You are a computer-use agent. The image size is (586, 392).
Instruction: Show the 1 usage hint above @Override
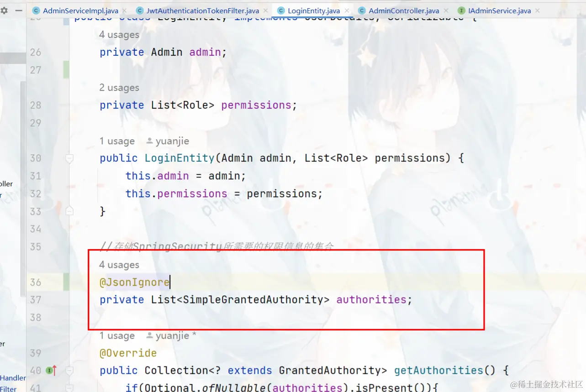117,336
